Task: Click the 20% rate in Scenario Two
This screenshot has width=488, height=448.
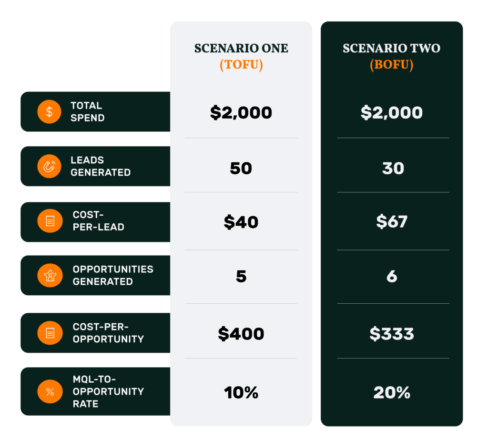Action: (392, 393)
